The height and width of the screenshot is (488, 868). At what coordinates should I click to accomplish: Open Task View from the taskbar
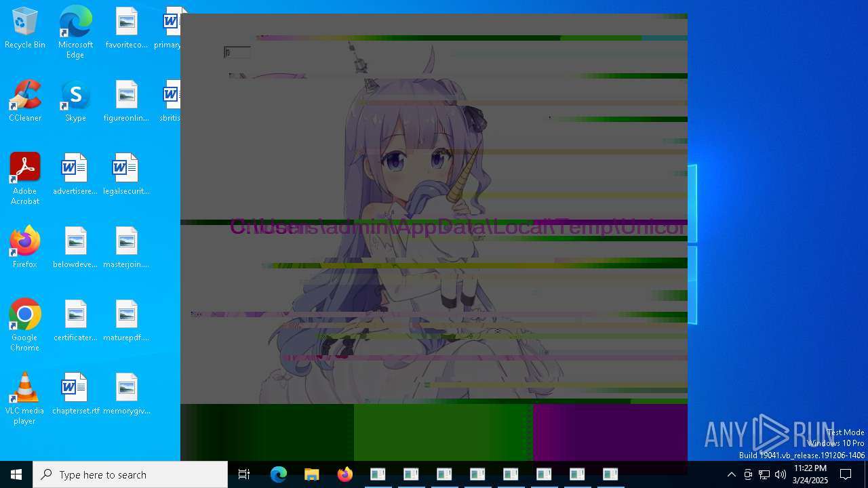(244, 474)
